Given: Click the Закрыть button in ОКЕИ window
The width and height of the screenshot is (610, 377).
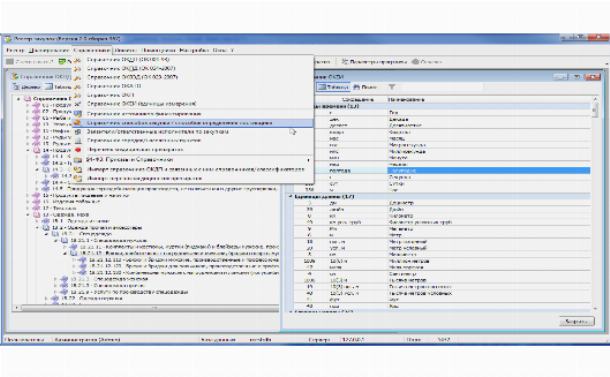Looking at the screenshot, I should pyautogui.click(x=577, y=321).
